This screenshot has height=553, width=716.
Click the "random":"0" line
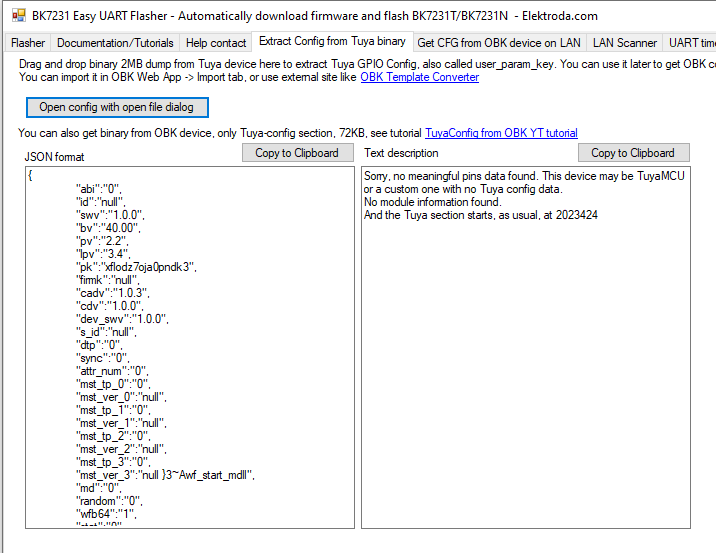coord(109,501)
